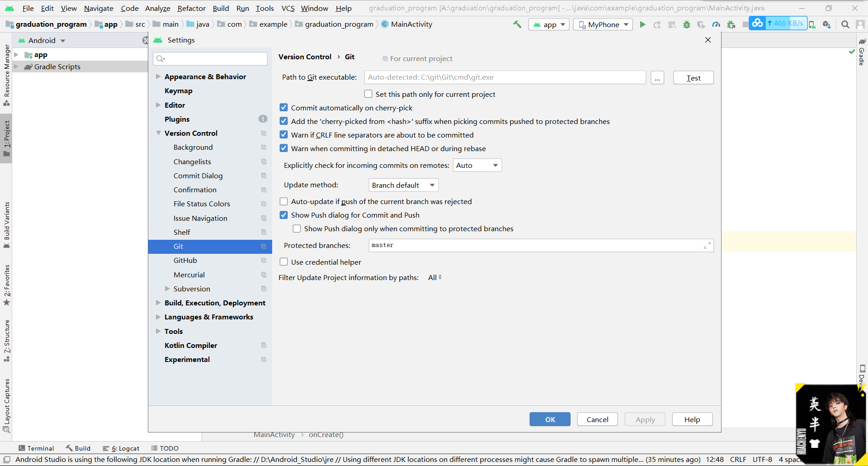Expand the Editor settings section
The height and width of the screenshot is (466, 868).
(158, 105)
